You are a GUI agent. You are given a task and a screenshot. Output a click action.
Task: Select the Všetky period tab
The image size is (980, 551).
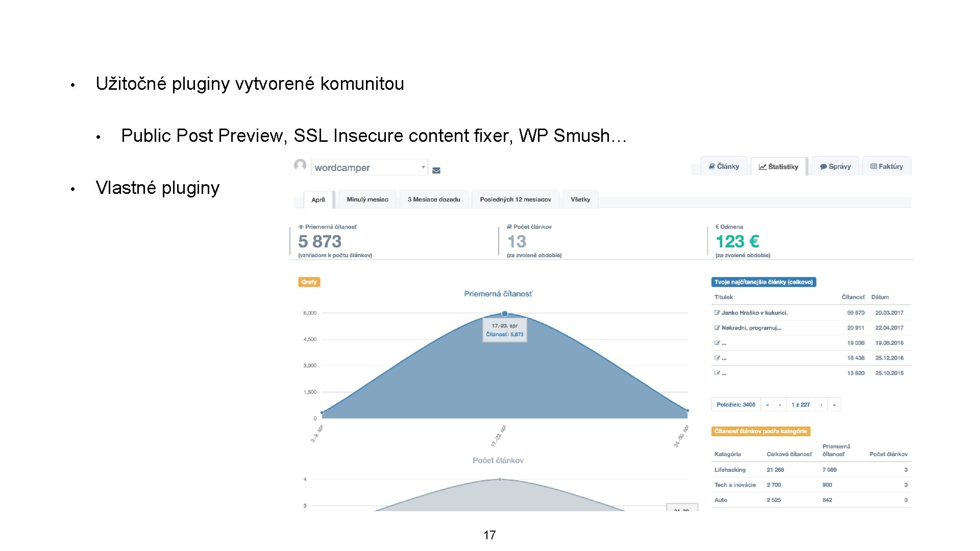[x=580, y=199]
